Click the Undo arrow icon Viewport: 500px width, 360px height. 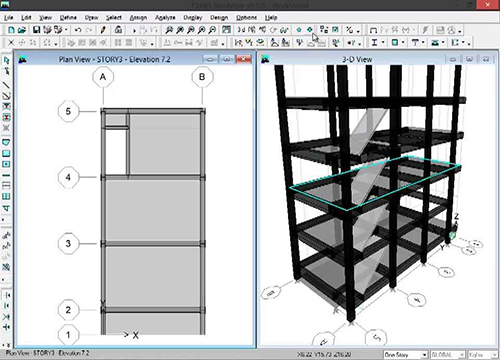tap(78, 30)
